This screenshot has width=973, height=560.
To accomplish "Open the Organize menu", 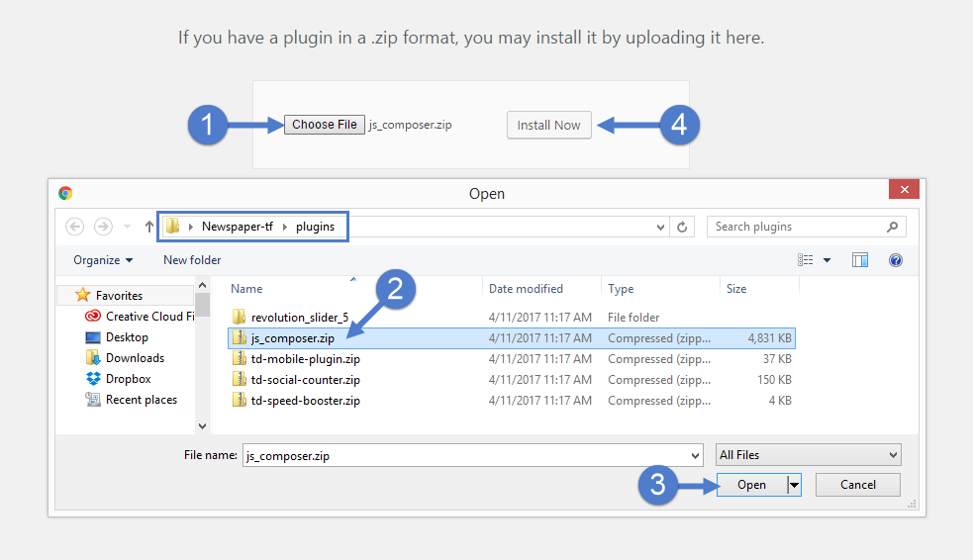I will tap(103, 260).
